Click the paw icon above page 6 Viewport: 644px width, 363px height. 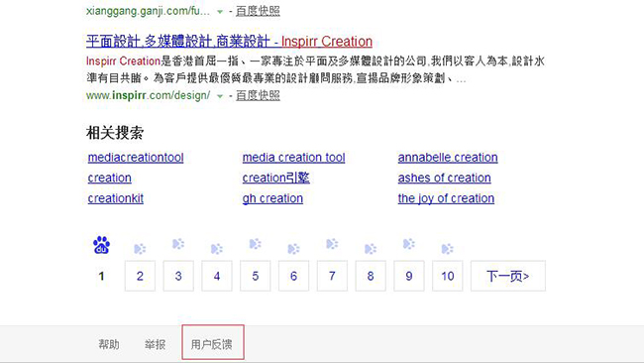[x=293, y=249]
